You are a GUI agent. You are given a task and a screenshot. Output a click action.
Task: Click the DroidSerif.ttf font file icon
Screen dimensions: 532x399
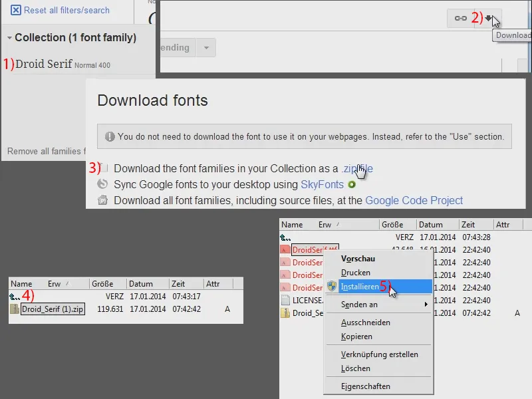pyautogui.click(x=285, y=250)
